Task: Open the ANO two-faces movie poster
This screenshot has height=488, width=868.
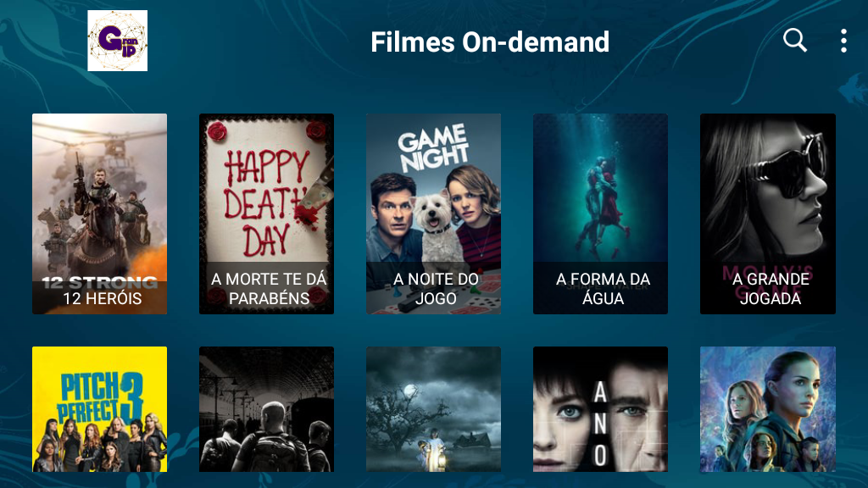Action: pyautogui.click(x=600, y=409)
